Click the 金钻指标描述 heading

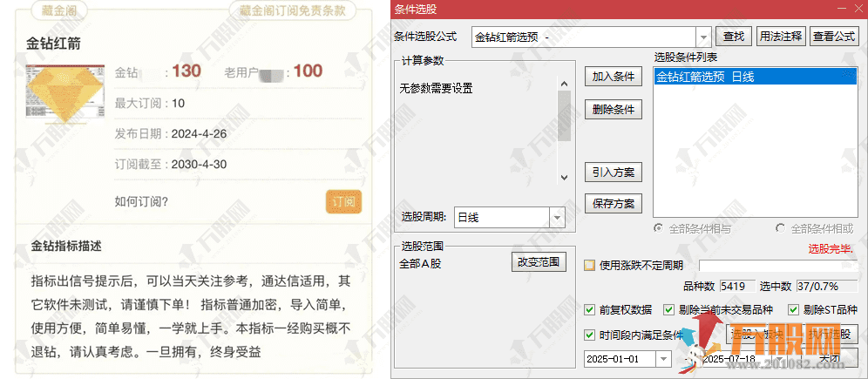point(66,247)
